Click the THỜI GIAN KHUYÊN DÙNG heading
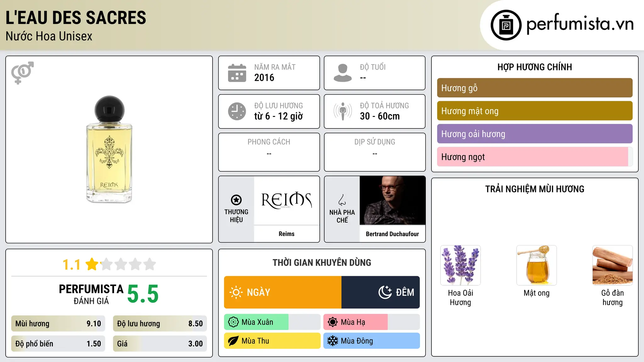Image resolution: width=644 pixels, height=362 pixels. tap(322, 262)
